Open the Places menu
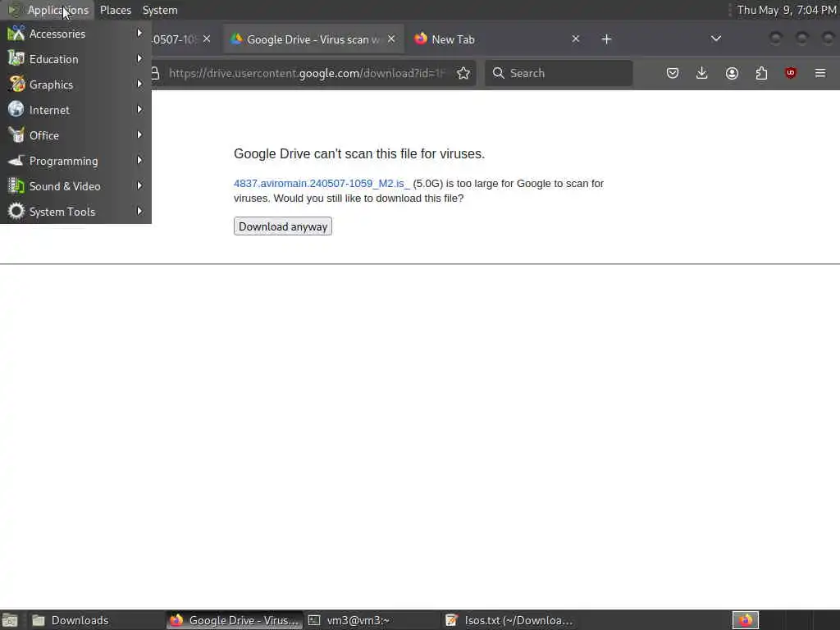Image resolution: width=840 pixels, height=630 pixels. [x=115, y=10]
